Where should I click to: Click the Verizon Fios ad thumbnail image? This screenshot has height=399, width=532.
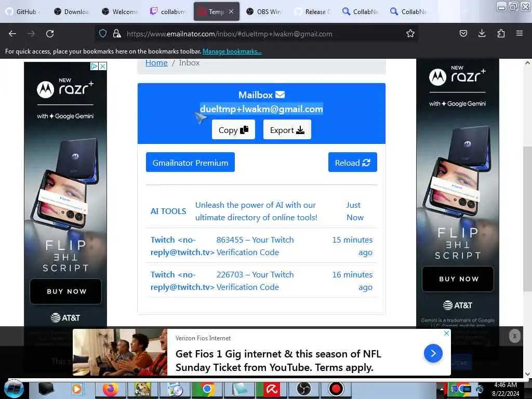(x=120, y=352)
